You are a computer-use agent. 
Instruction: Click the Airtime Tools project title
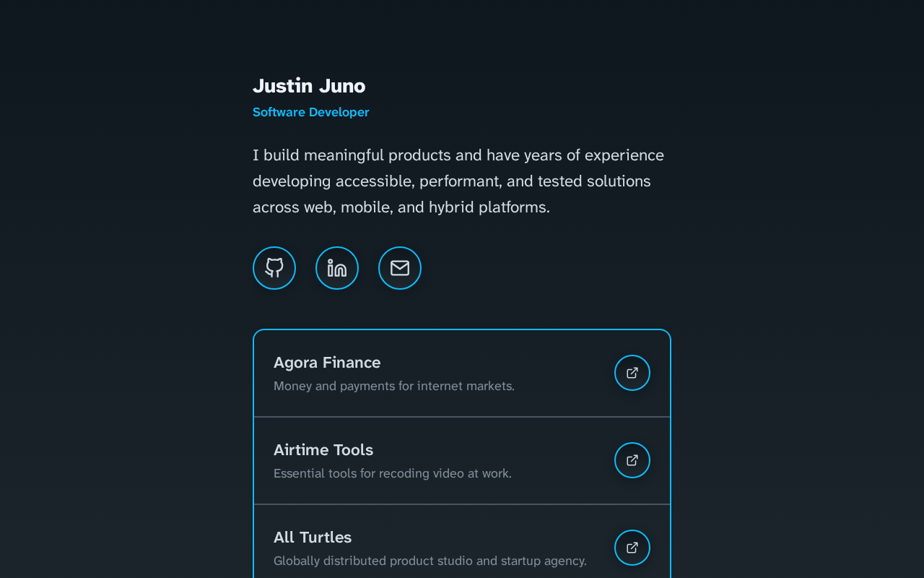323,450
